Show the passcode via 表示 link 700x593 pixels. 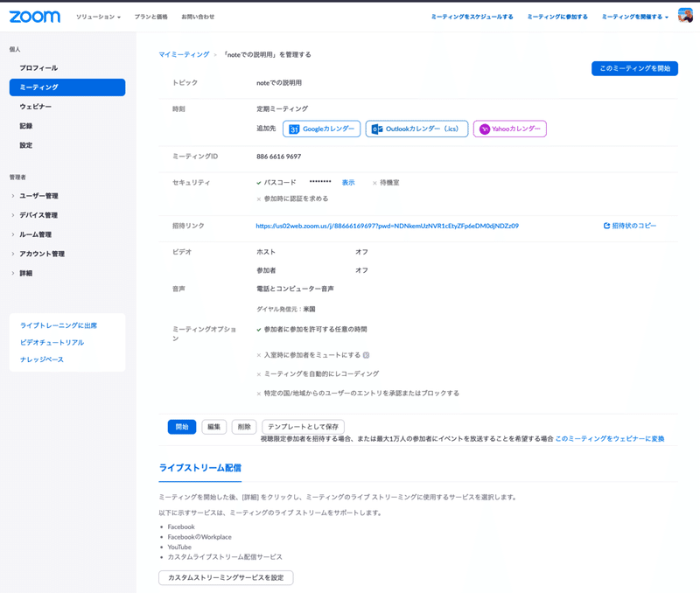tap(348, 183)
